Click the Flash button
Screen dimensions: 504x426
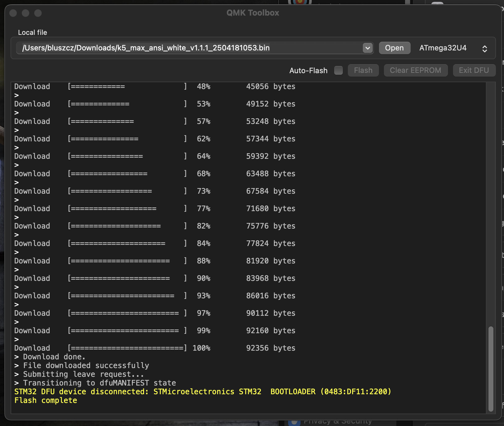tap(363, 70)
